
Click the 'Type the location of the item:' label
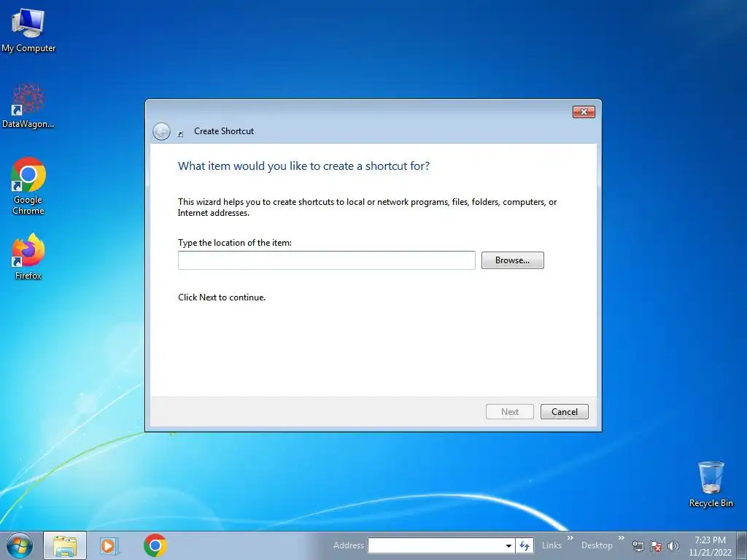(234, 243)
